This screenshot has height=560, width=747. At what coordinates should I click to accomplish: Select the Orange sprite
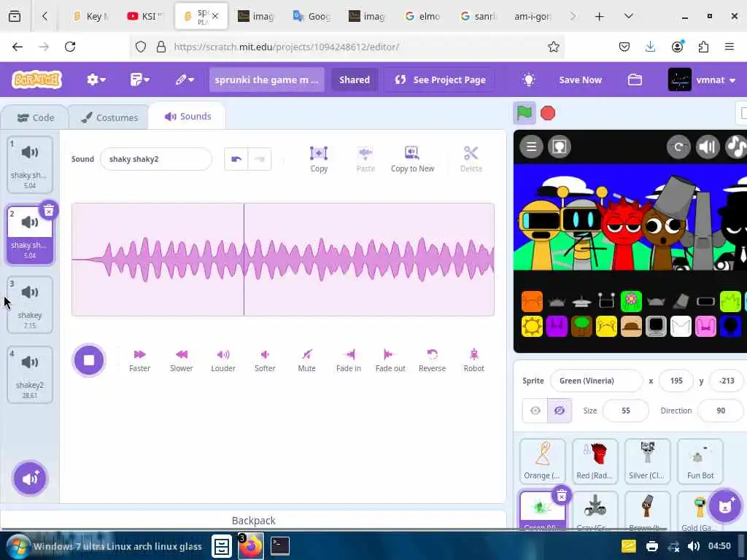[542, 461]
